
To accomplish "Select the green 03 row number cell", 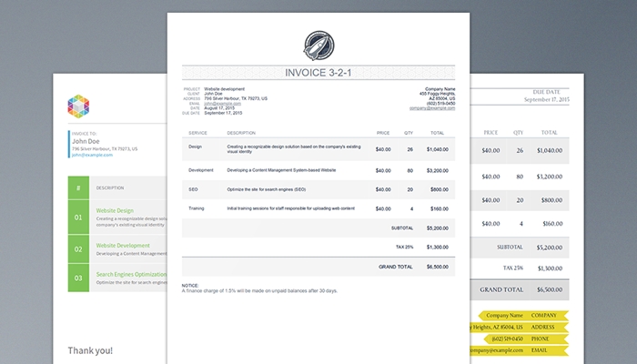I will pos(78,278).
